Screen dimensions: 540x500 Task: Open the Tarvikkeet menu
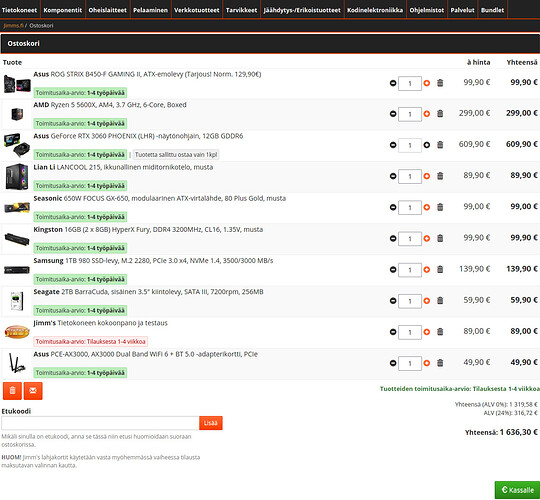[x=241, y=10]
